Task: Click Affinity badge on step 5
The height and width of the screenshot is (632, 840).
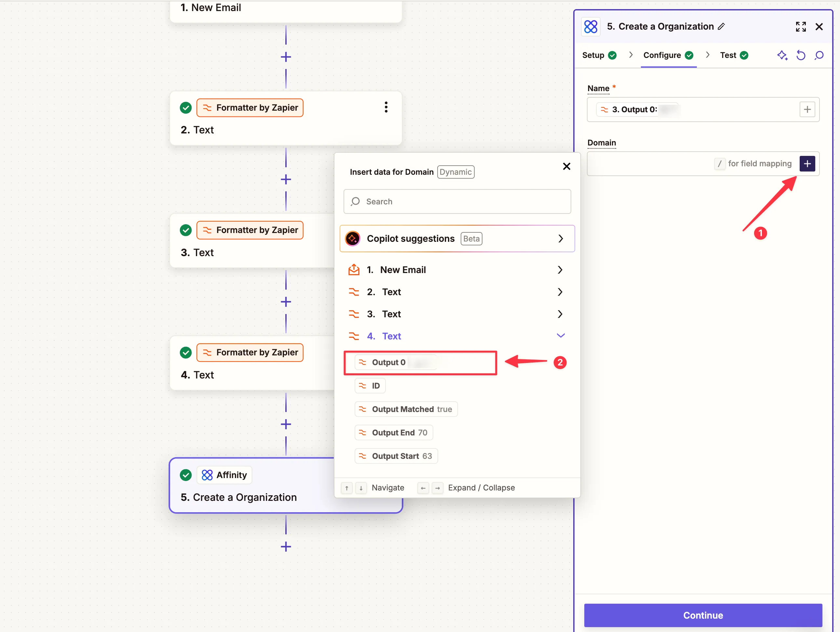Action: (224, 475)
